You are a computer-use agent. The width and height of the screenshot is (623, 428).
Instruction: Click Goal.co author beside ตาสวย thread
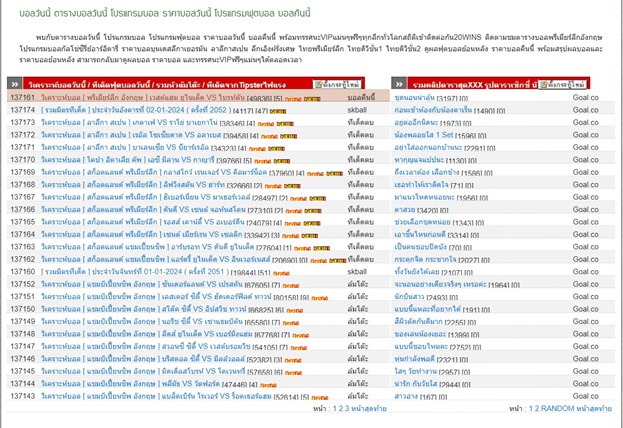(585, 209)
